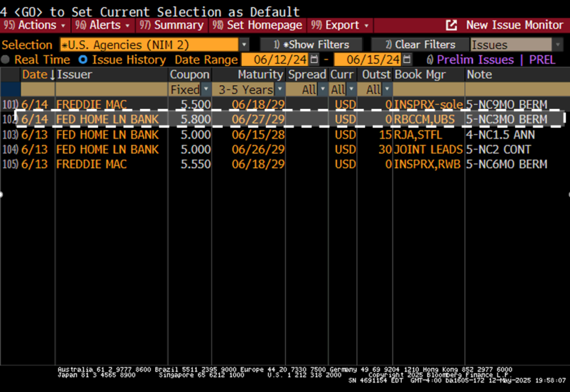Open the Alerts menu

[102, 25]
